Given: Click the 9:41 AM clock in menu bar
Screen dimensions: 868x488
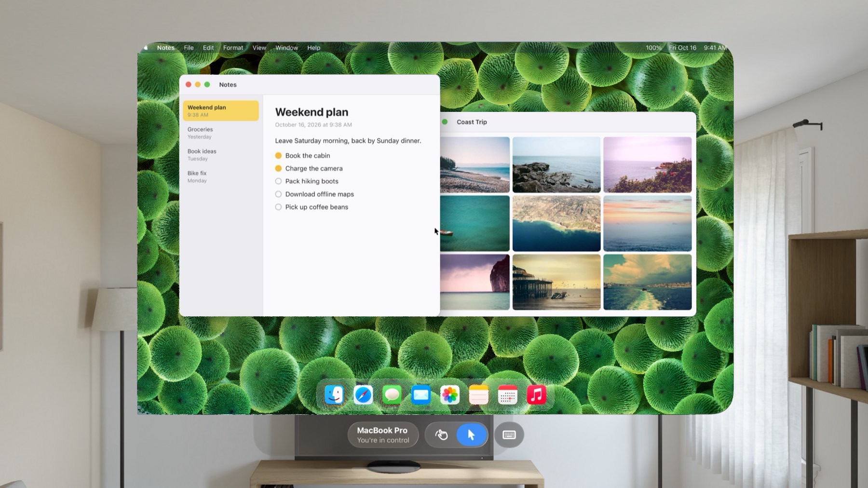Looking at the screenshot, I should (715, 48).
